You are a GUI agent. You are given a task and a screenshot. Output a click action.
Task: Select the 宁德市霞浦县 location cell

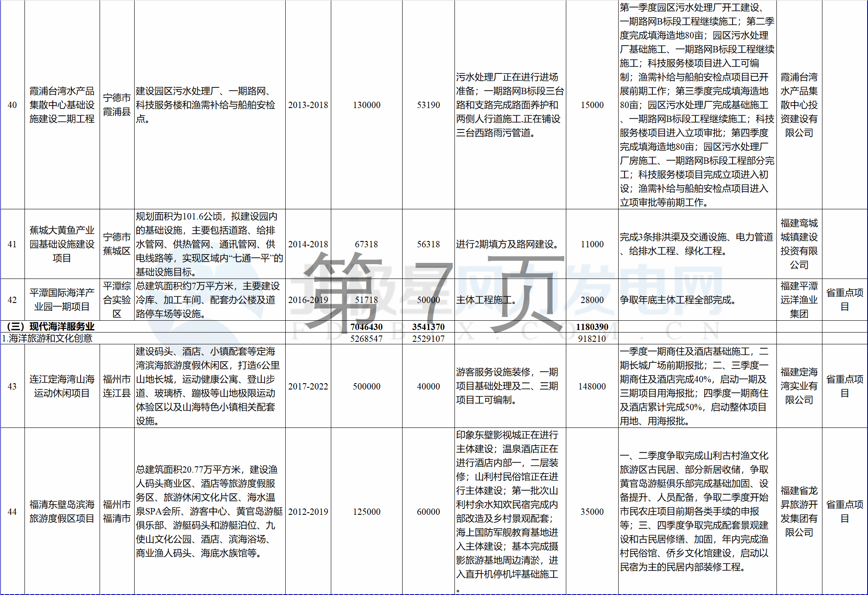pyautogui.click(x=117, y=105)
